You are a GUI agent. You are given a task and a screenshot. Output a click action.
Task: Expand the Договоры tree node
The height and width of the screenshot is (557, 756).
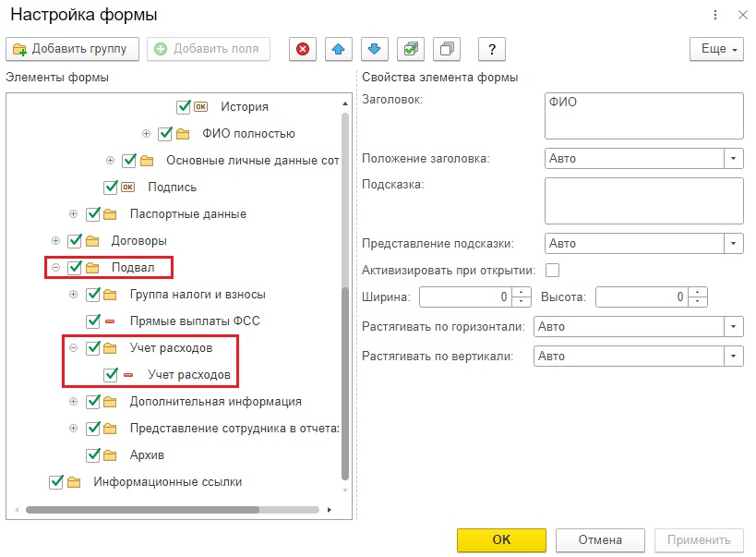[x=56, y=240]
